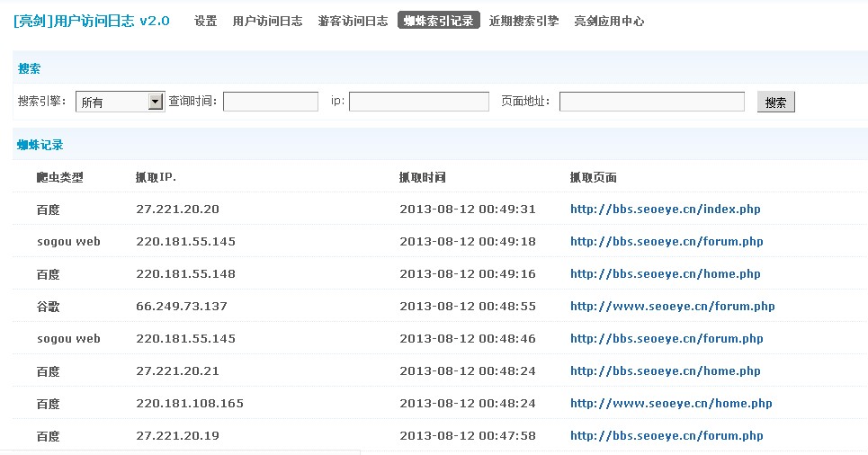Image resolution: width=868 pixels, height=455 pixels.
Task: Select IP 27.221.20.20
Action: [178, 210]
